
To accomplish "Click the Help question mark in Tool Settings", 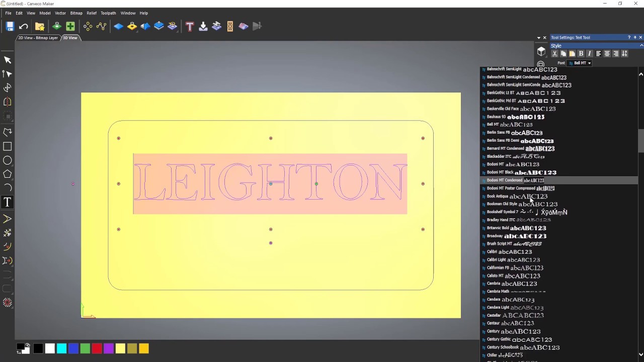I will 629,37.
